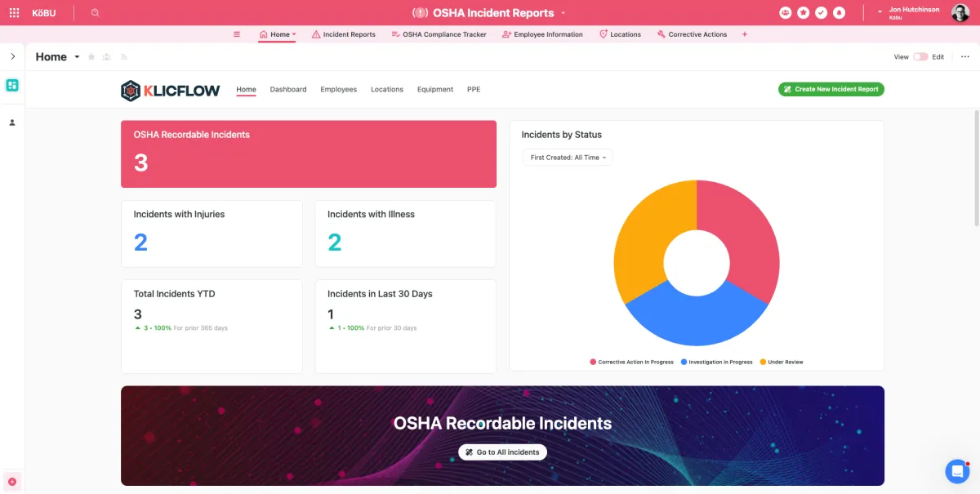Screen dimensions: 980x494
Task: Click '1 • 100%' trend under Last 30 Days
Action: (345, 328)
